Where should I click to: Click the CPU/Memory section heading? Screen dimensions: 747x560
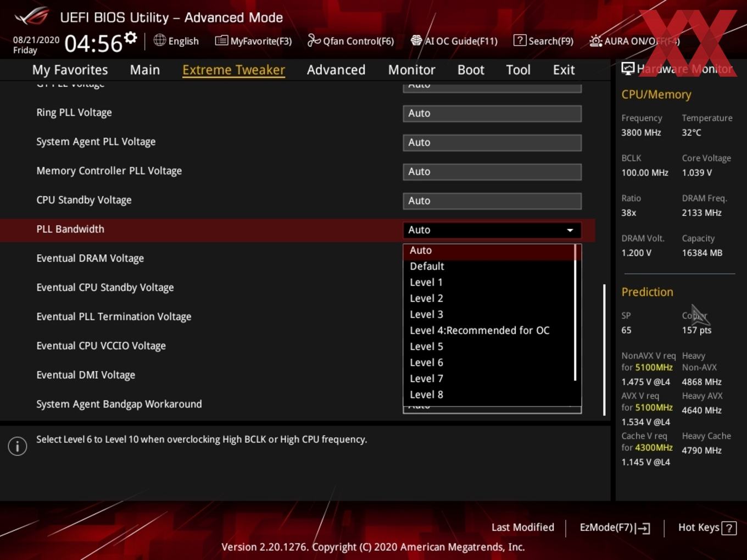tap(656, 94)
